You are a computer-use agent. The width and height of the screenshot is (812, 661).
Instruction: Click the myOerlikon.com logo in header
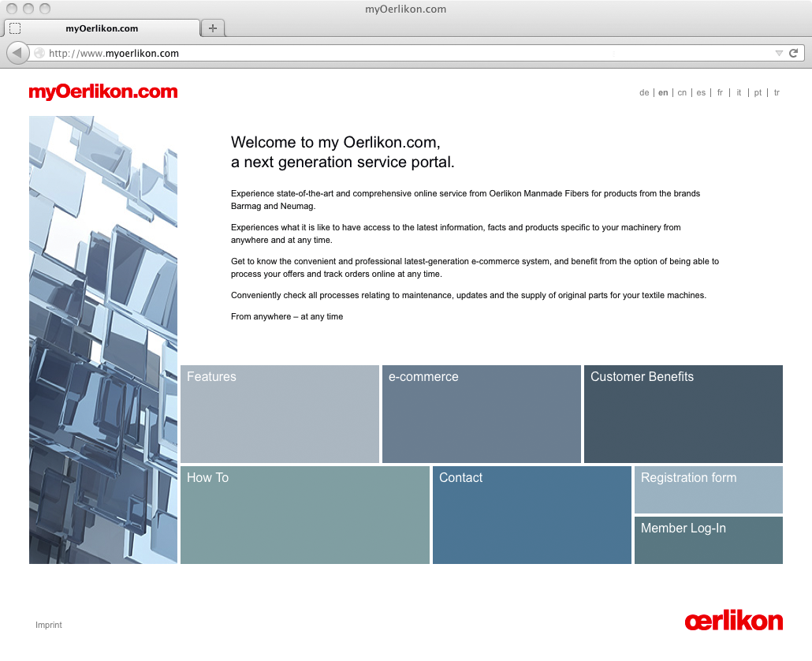click(x=103, y=92)
